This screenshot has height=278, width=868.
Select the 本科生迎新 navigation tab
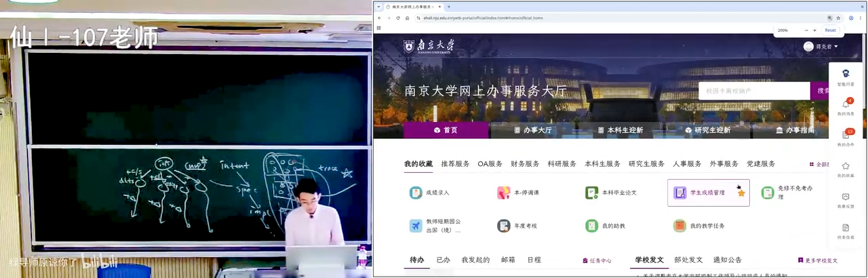pyautogui.click(x=620, y=130)
